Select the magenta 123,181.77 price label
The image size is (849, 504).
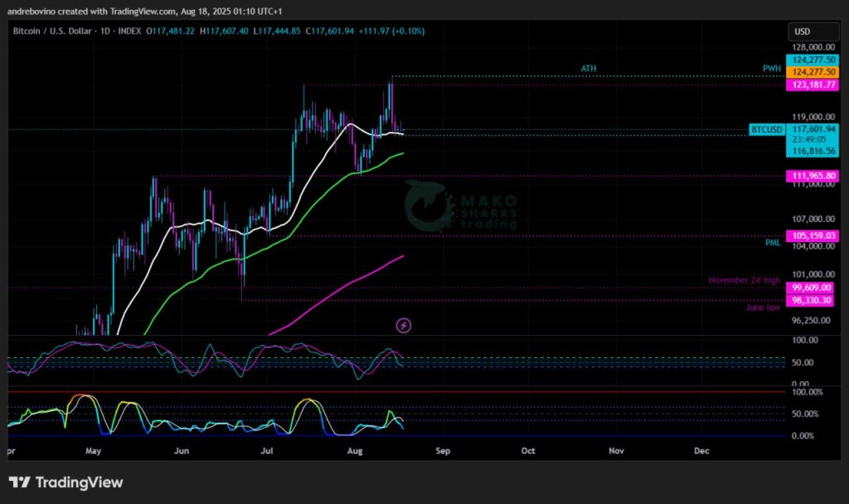point(813,85)
